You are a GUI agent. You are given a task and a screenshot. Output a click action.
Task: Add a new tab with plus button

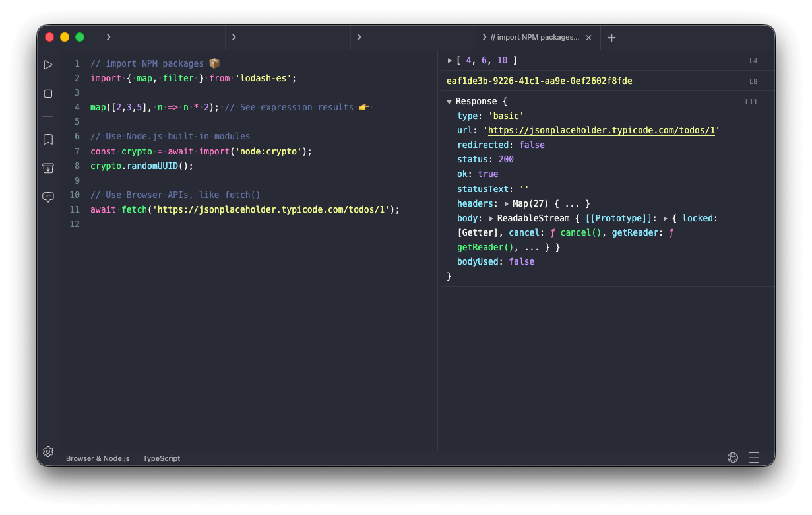coord(611,38)
